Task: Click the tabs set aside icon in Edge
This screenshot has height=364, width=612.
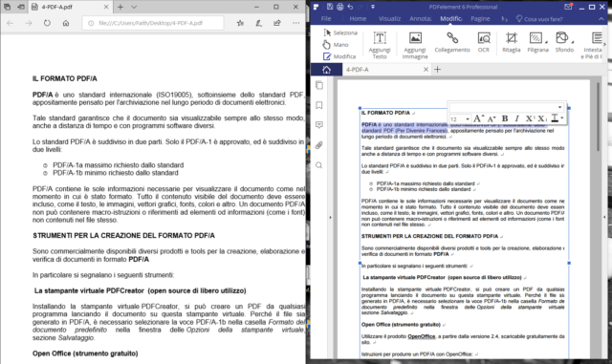Action: click(x=8, y=7)
